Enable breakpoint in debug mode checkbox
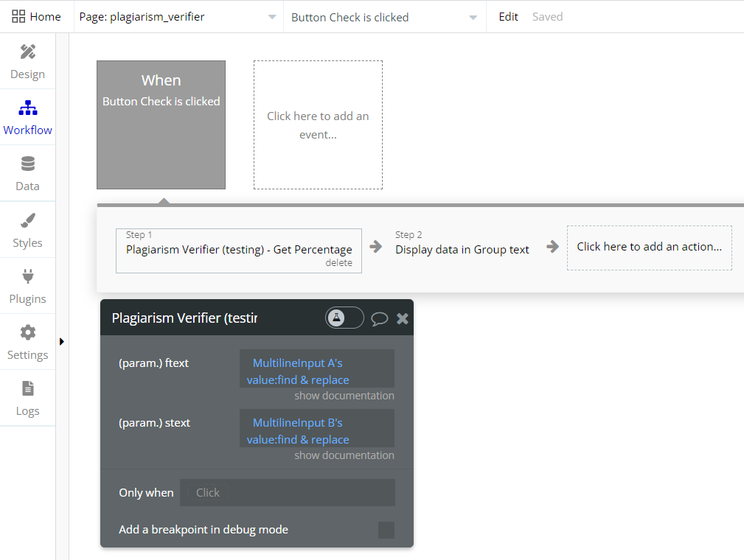The image size is (744, 560). pos(386,530)
